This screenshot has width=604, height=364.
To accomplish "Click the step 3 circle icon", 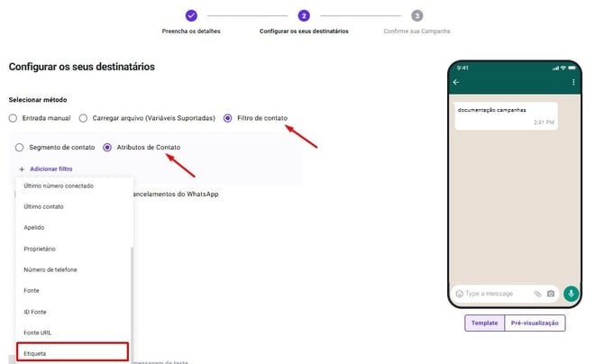I will (416, 16).
